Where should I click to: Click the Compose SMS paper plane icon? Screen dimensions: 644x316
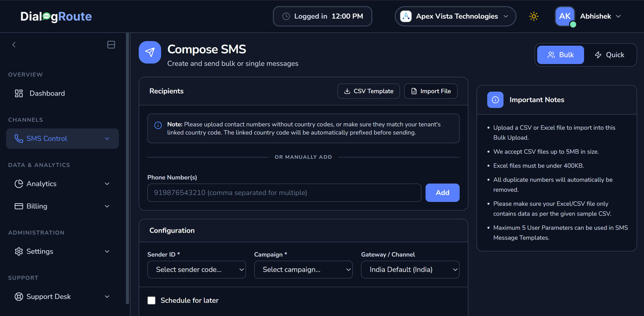(x=150, y=52)
